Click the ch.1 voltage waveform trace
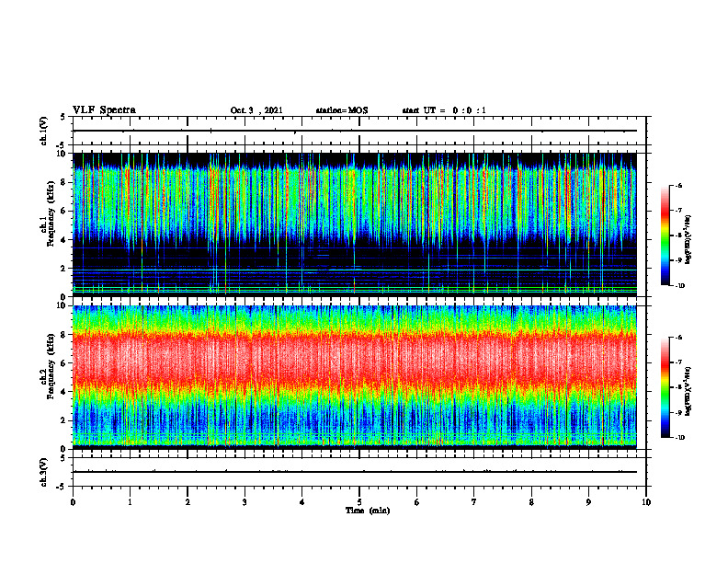Viewport: 728px width, 563px height. click(x=355, y=131)
